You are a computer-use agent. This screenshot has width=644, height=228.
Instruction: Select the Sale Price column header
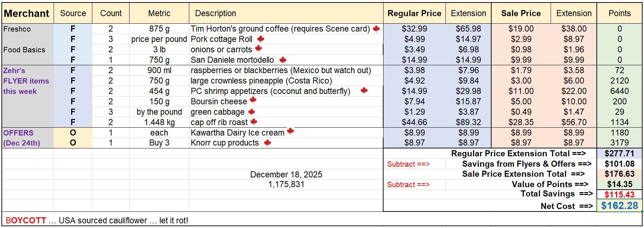coord(521,13)
